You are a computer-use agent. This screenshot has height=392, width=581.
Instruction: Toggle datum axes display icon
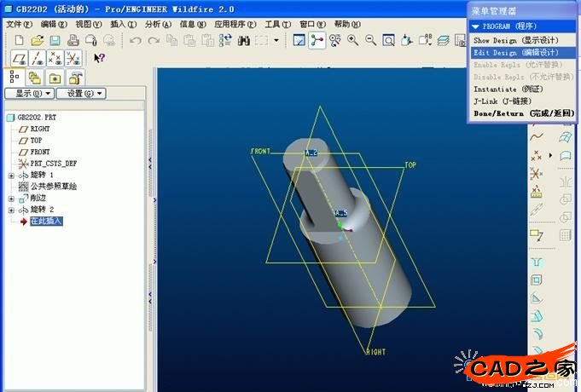point(38,58)
